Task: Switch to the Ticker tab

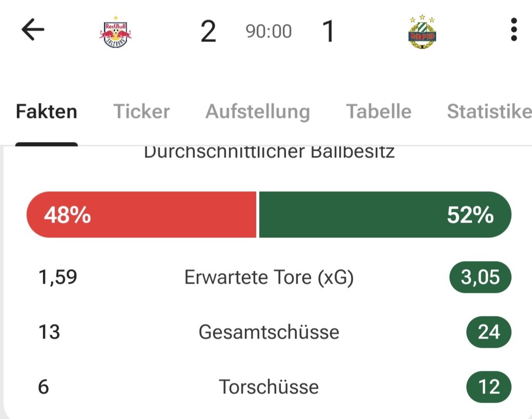Action: tap(141, 111)
